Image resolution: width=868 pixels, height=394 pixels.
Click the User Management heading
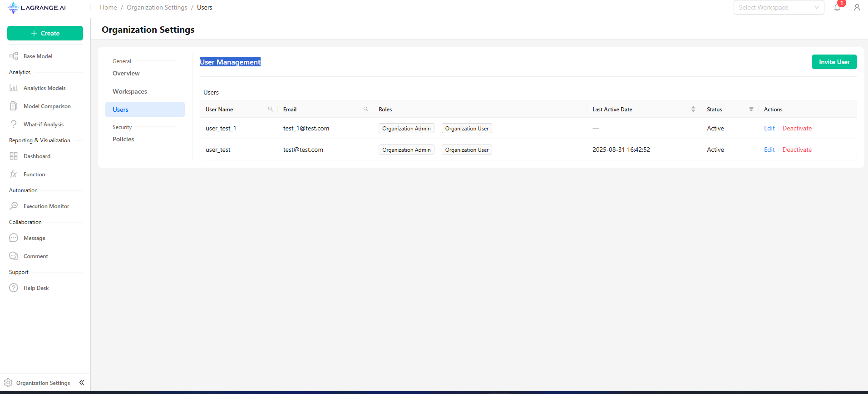230,62
